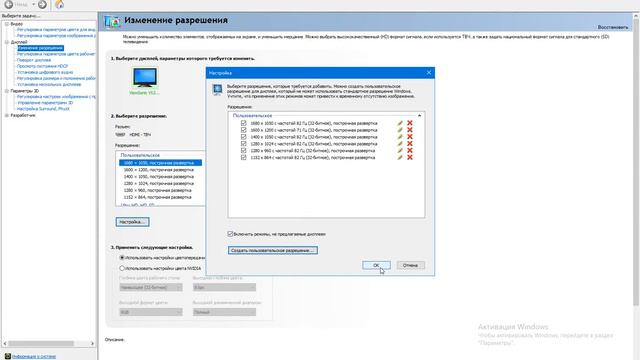Delete the 1280 x 960 custom resolution
Screen dimensions: 640x360
tap(410, 151)
